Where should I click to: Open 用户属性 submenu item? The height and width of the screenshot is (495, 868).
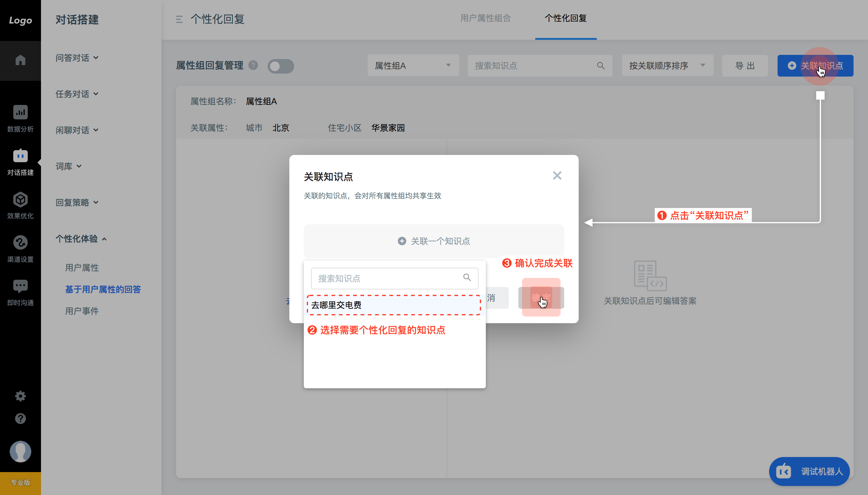(82, 268)
